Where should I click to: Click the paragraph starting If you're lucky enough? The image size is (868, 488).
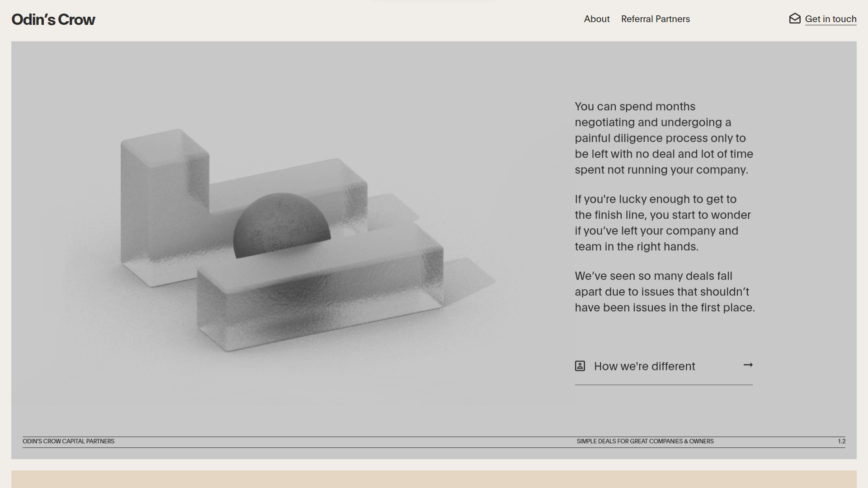click(x=663, y=223)
